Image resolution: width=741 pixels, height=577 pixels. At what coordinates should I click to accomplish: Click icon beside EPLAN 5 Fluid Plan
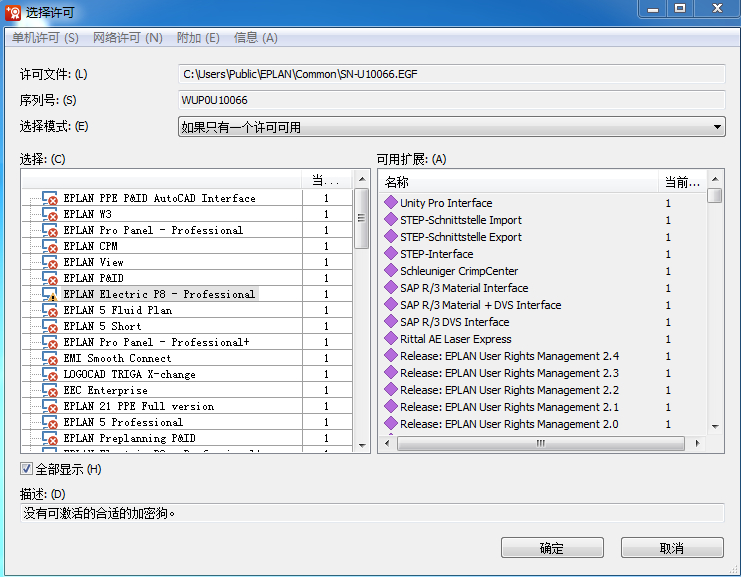(x=50, y=310)
